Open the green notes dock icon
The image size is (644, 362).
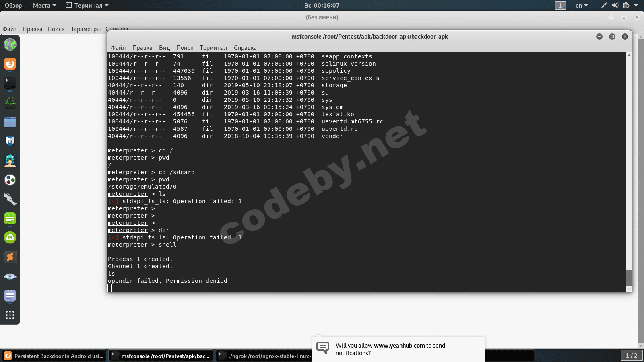(x=10, y=218)
